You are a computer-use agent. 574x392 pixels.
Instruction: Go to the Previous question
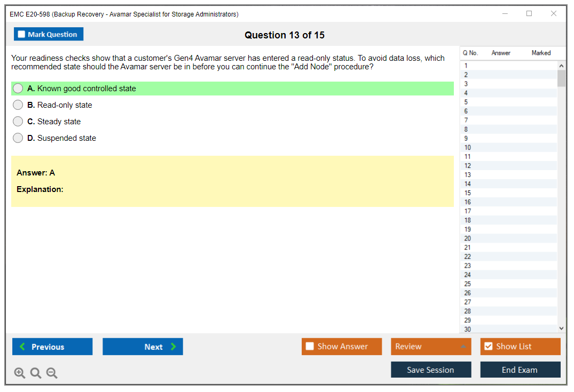[x=52, y=347]
